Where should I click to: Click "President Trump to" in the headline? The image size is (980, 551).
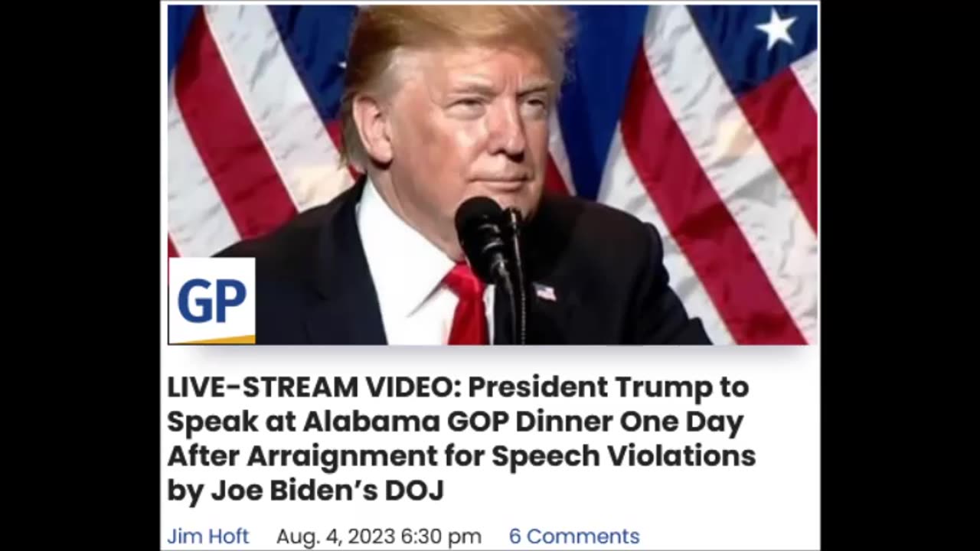click(x=608, y=387)
